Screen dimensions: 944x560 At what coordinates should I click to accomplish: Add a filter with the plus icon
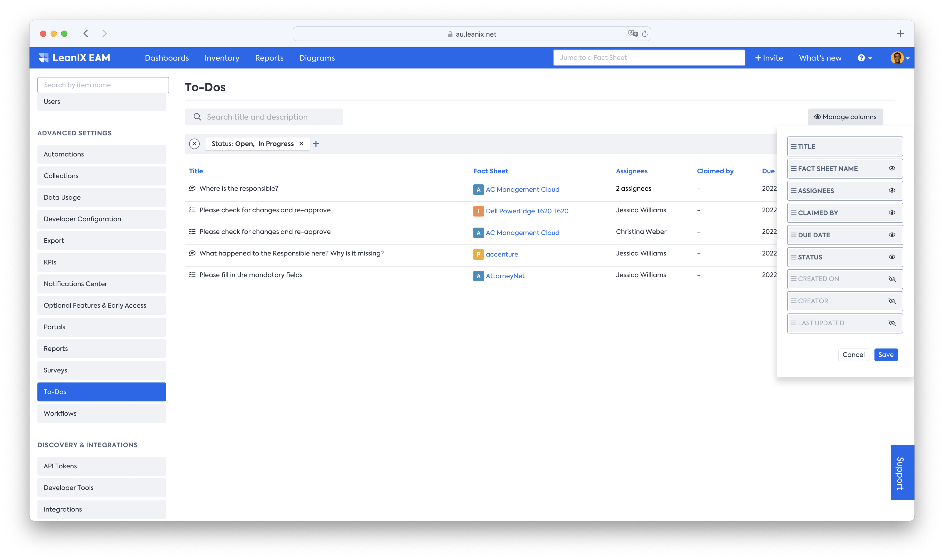pyautogui.click(x=316, y=144)
